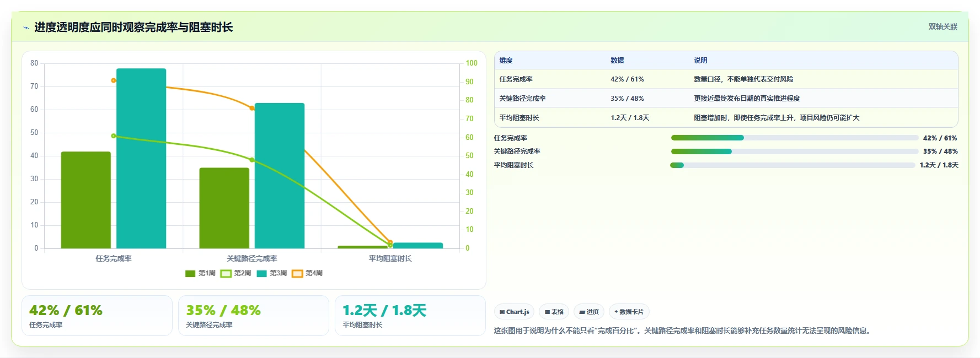Click the small blue icon beside the header title
The height and width of the screenshot is (358, 980).
click(26, 28)
